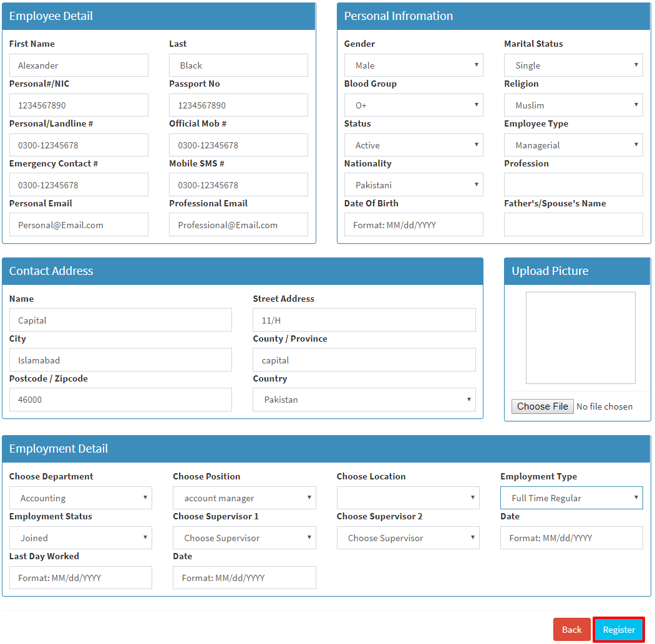
Task: Click the Personal Infromation panel header
Action: click(494, 16)
